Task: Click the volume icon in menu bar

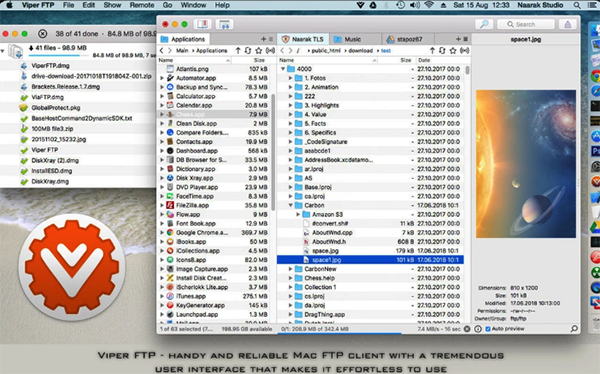Action: (414, 5)
